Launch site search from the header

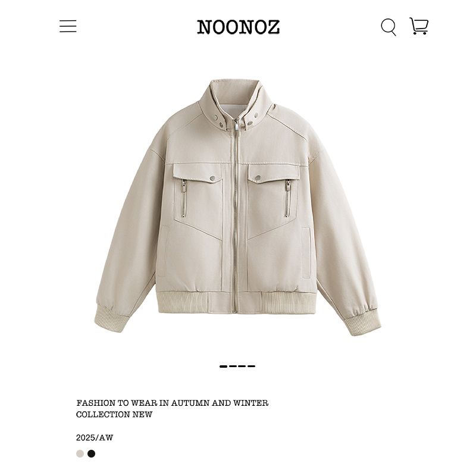pyautogui.click(x=389, y=27)
